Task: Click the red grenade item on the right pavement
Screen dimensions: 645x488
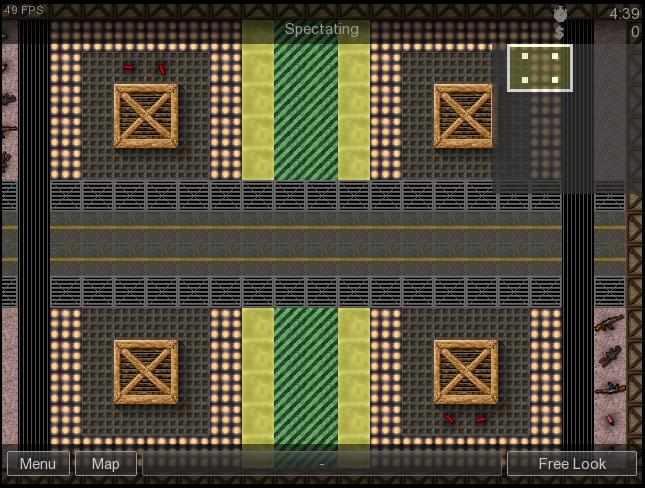Action: [610, 420]
